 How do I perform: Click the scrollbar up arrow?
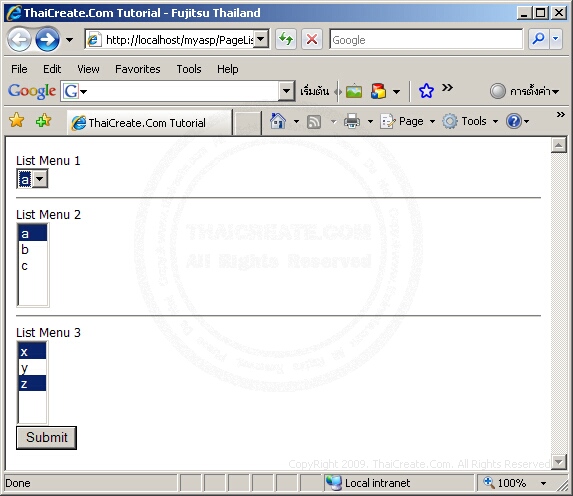558,145
